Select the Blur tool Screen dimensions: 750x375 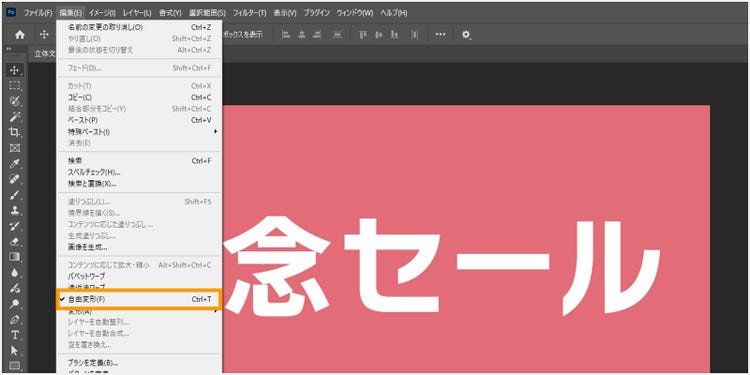coord(15,273)
